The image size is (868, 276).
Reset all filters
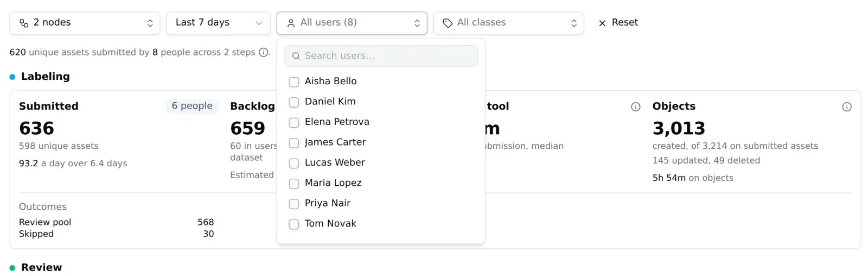(x=618, y=23)
